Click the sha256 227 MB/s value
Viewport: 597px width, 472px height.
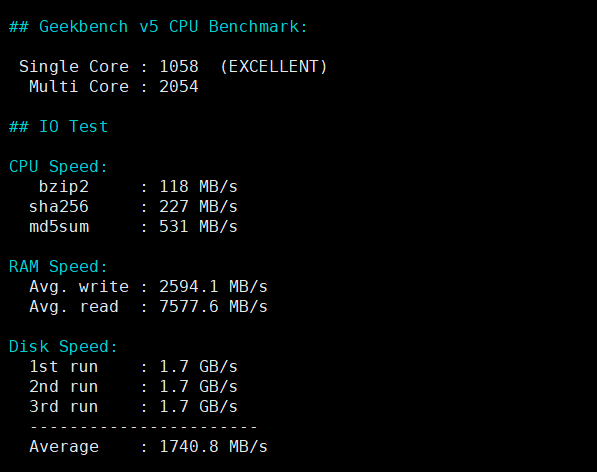(x=198, y=207)
